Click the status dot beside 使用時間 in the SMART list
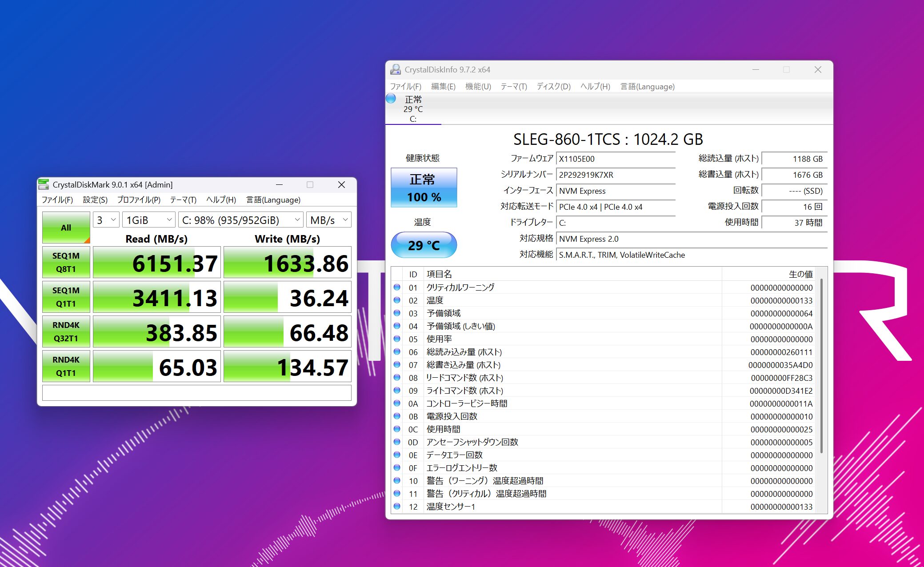924x567 pixels. coord(397,429)
